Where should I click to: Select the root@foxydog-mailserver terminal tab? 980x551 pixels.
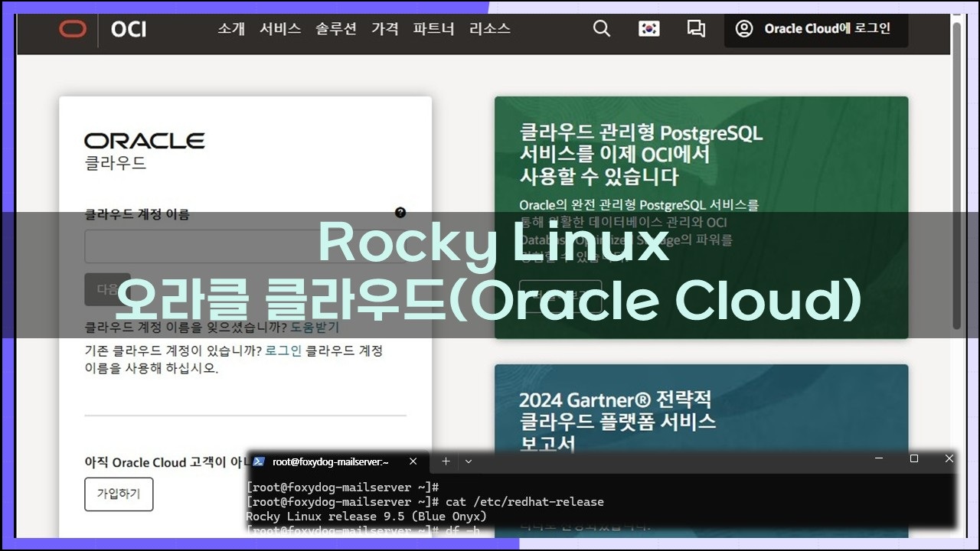(337, 461)
